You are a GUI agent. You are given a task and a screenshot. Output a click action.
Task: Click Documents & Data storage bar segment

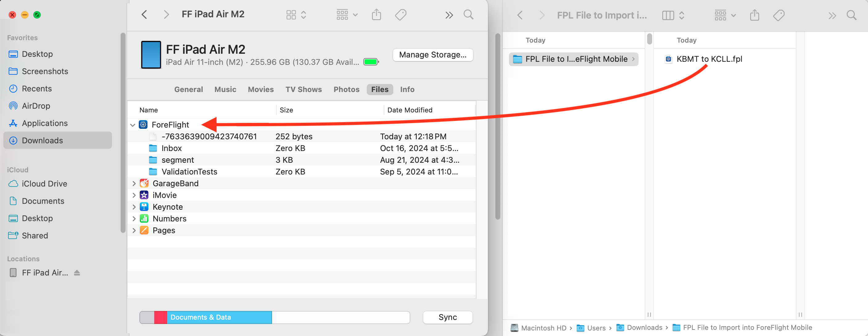click(219, 317)
